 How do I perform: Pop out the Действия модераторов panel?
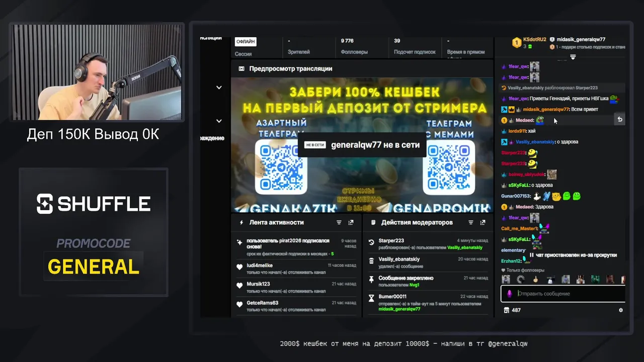[x=482, y=222]
